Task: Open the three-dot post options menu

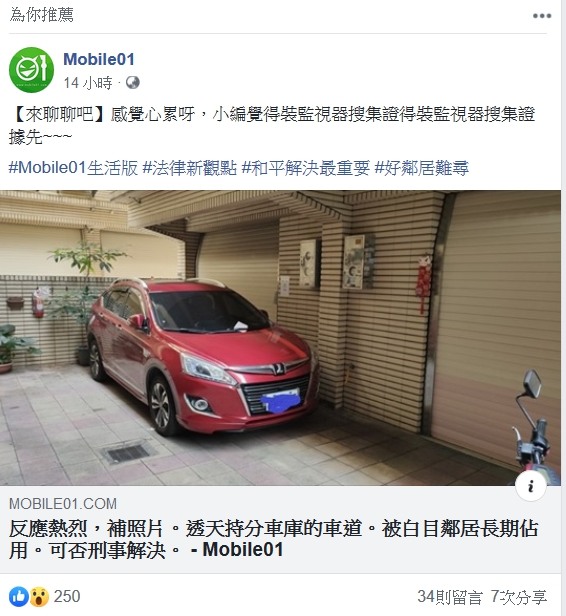Action: [542, 16]
